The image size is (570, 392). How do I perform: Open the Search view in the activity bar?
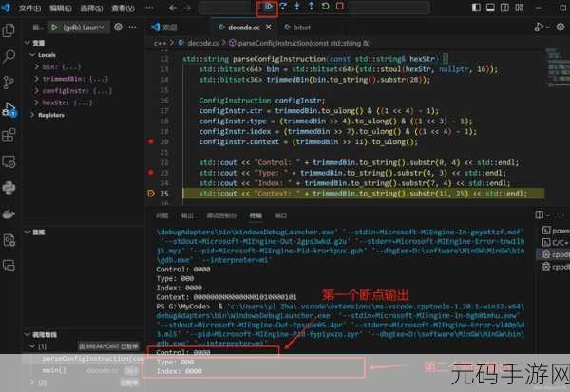pyautogui.click(x=9, y=56)
